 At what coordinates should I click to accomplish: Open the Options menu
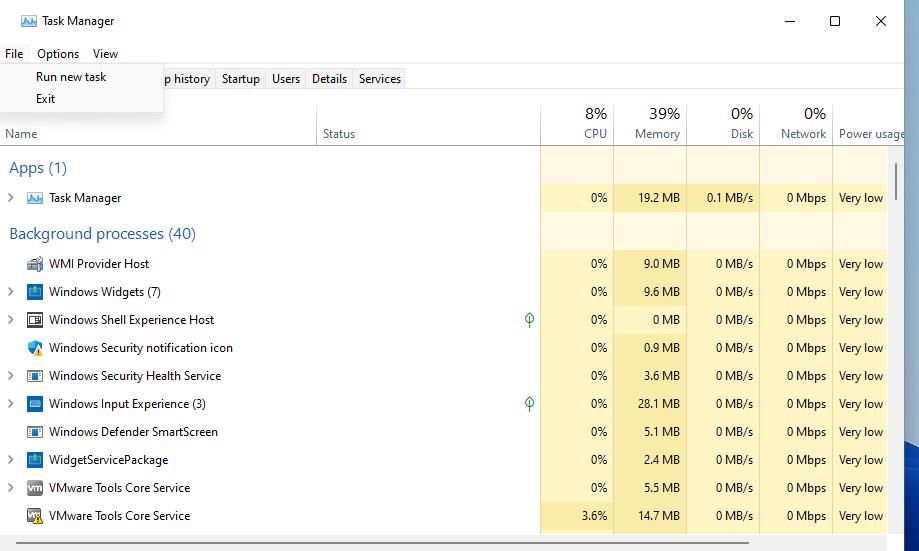click(x=58, y=54)
